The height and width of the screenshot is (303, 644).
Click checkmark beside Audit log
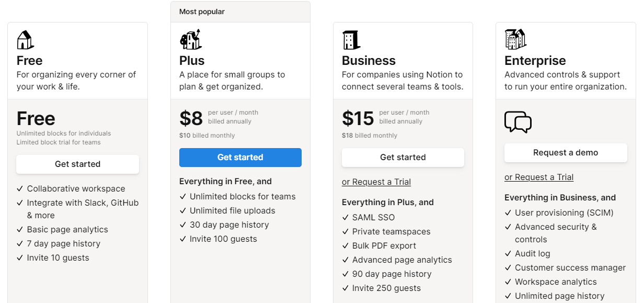pos(508,254)
